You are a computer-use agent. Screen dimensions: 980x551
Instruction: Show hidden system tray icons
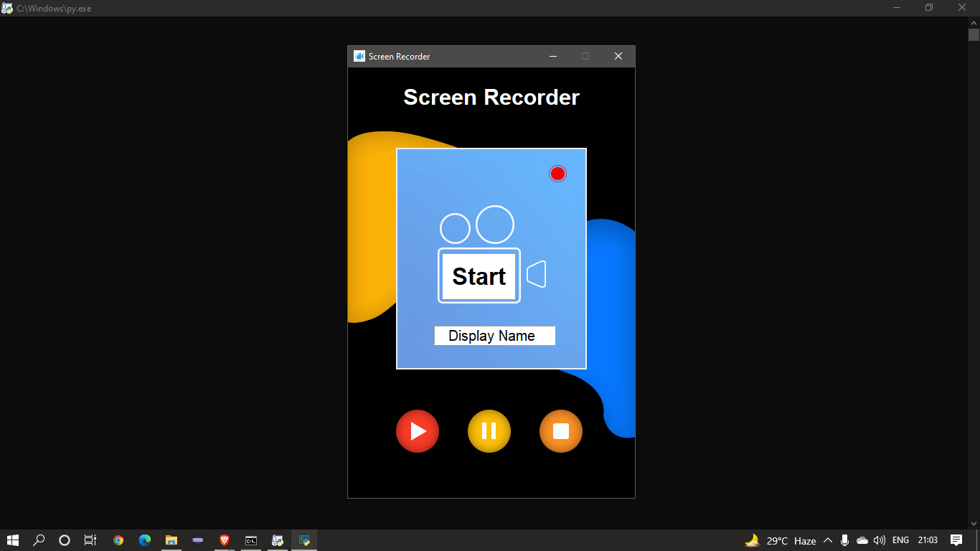(x=828, y=540)
